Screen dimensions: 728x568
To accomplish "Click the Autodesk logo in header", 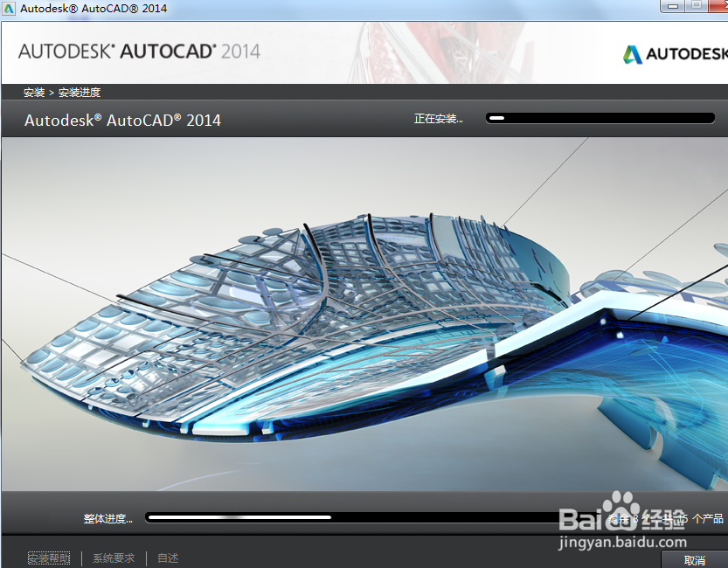I will [675, 54].
